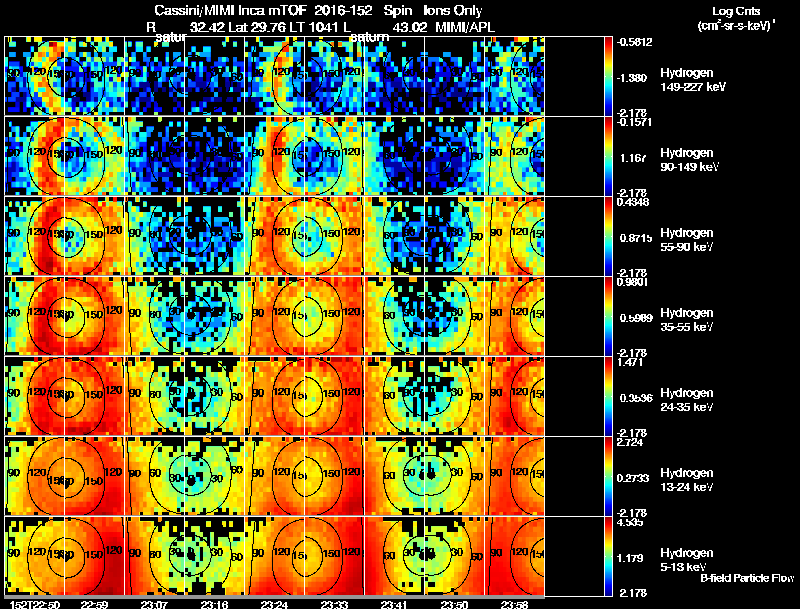Click the '22:59' time axis label
The height and width of the screenshot is (609, 800).
point(94,604)
